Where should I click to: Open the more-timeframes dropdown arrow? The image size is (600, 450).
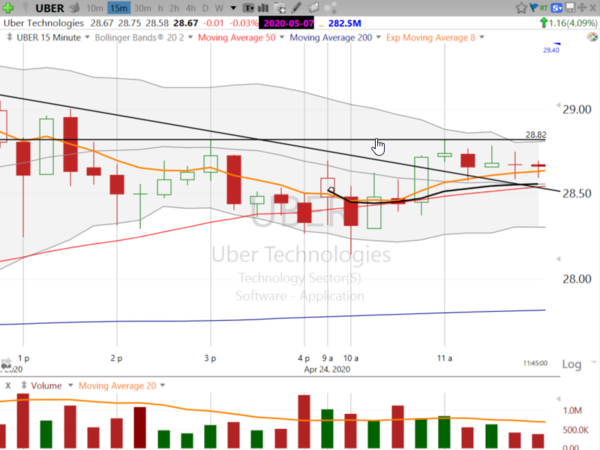tap(233, 8)
